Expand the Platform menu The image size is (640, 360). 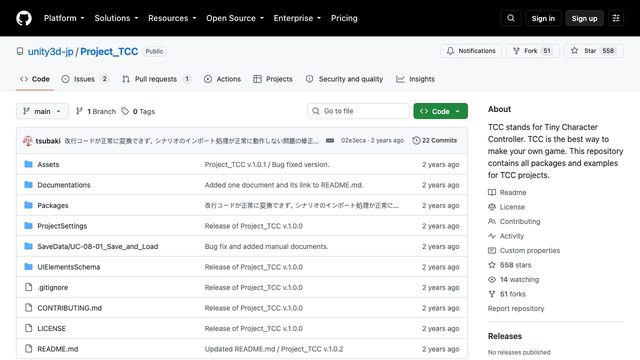point(64,18)
